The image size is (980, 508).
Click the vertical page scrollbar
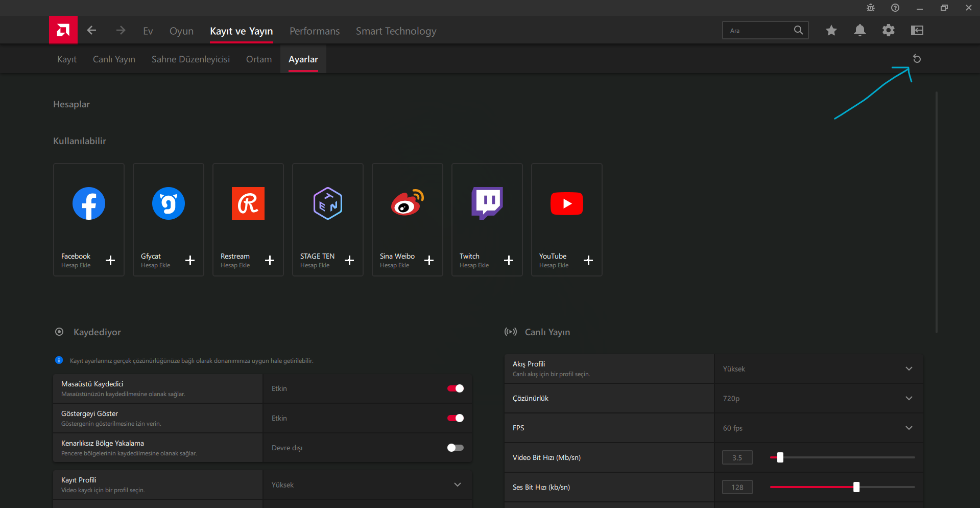pos(937,212)
